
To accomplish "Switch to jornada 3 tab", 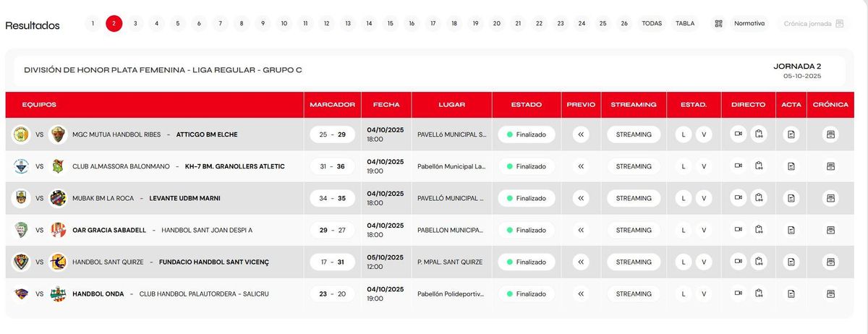I will (135, 23).
